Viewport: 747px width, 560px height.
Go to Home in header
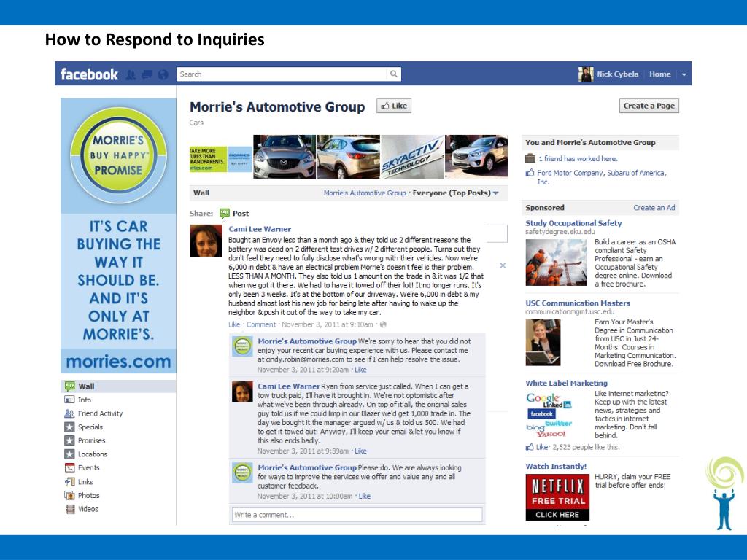pos(659,74)
